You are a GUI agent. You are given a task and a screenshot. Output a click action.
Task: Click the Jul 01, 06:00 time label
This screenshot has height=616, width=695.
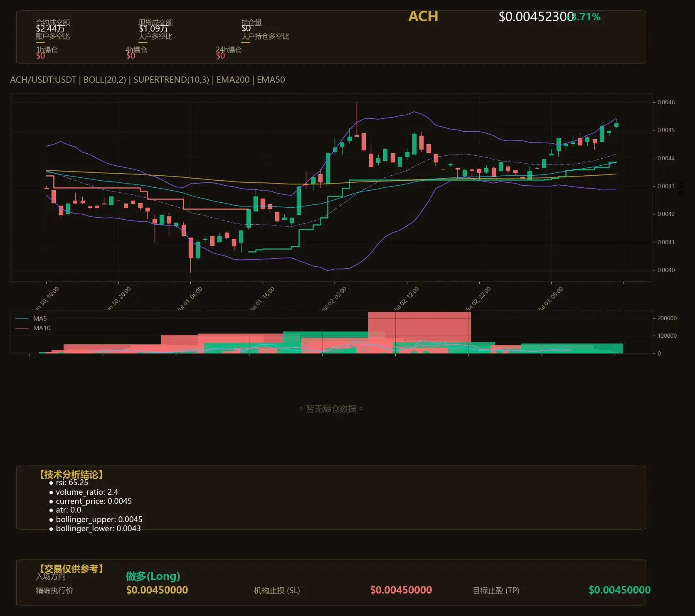(x=189, y=299)
